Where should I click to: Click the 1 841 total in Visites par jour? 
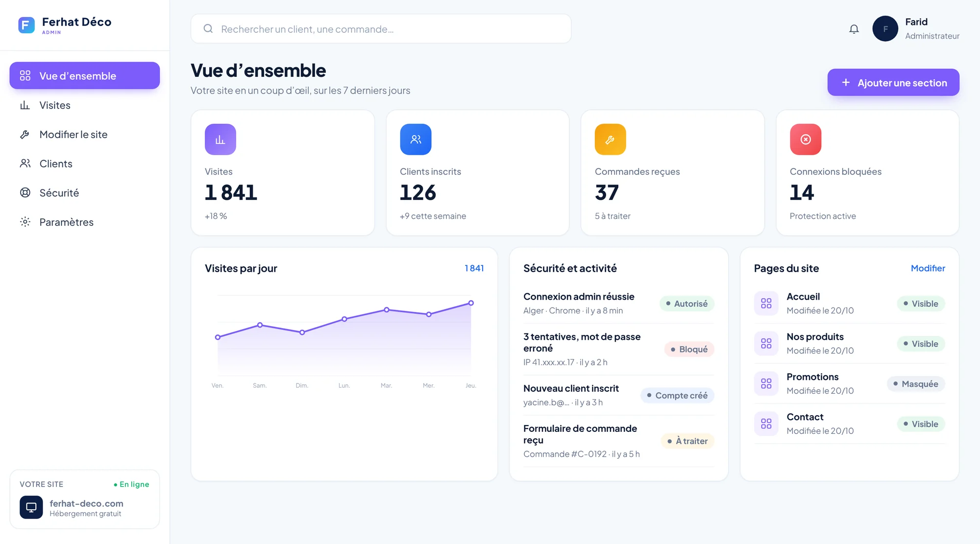pyautogui.click(x=474, y=268)
